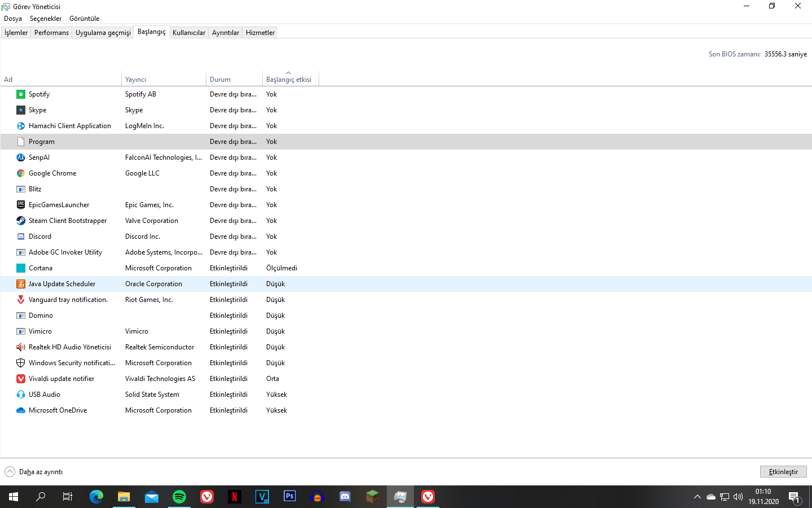Image resolution: width=812 pixels, height=508 pixels.
Task: Click the 'Ölçülmedi' impact value for Cortana
Action: pyautogui.click(x=281, y=268)
